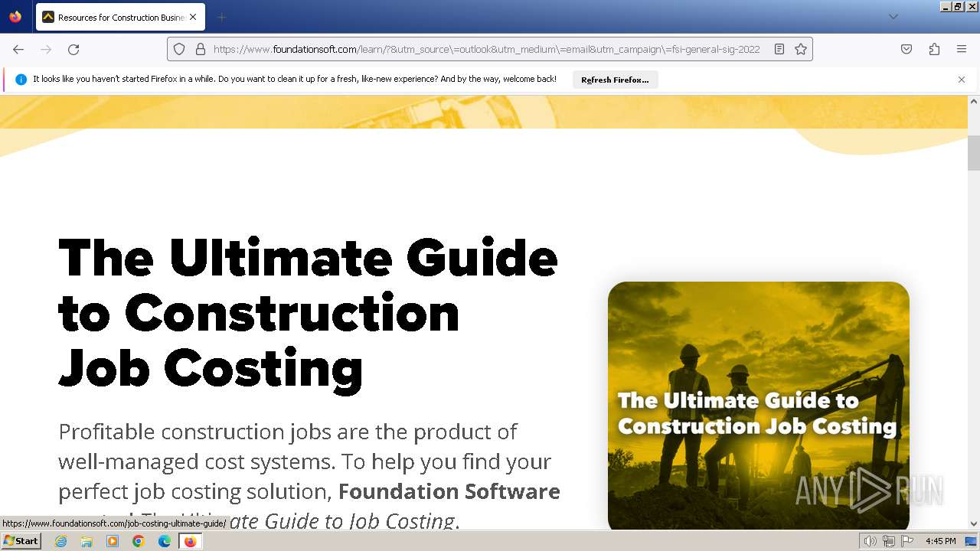This screenshot has height=551, width=980.
Task: Open Firefox application menu
Action: 962,49
